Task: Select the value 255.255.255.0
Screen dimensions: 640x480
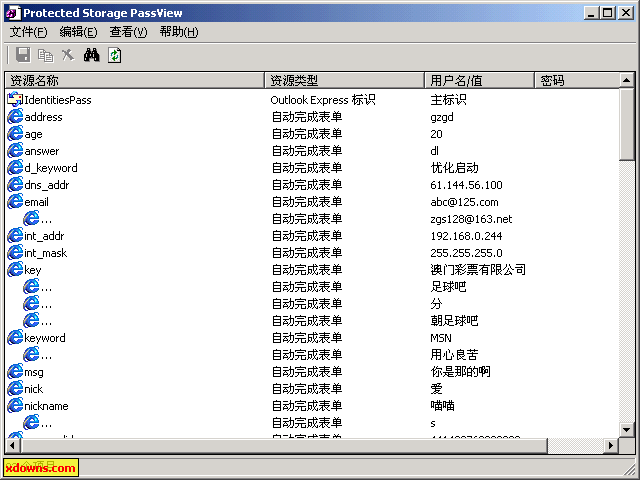Action: pos(466,253)
